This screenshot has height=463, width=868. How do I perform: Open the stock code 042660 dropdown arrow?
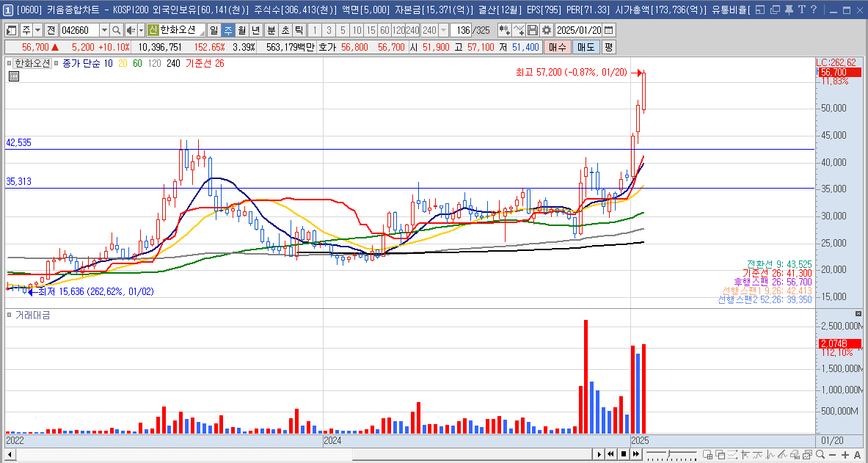pos(104,31)
